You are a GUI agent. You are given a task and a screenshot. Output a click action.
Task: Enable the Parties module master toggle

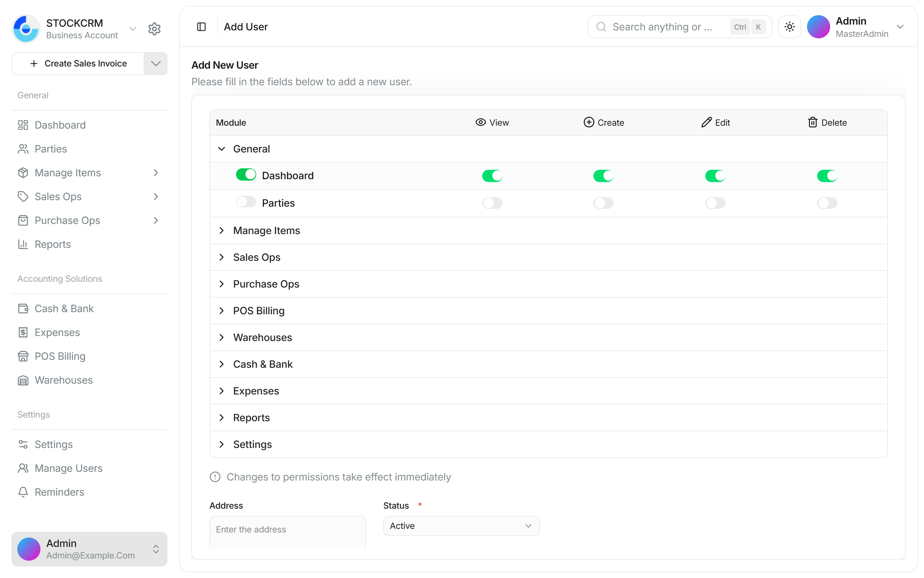246,202
